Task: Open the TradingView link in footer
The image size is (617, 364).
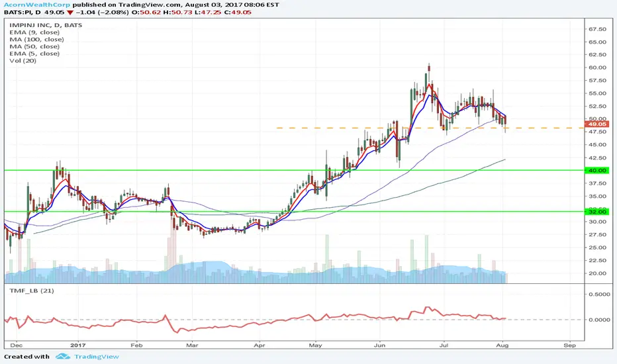Action: (97, 357)
